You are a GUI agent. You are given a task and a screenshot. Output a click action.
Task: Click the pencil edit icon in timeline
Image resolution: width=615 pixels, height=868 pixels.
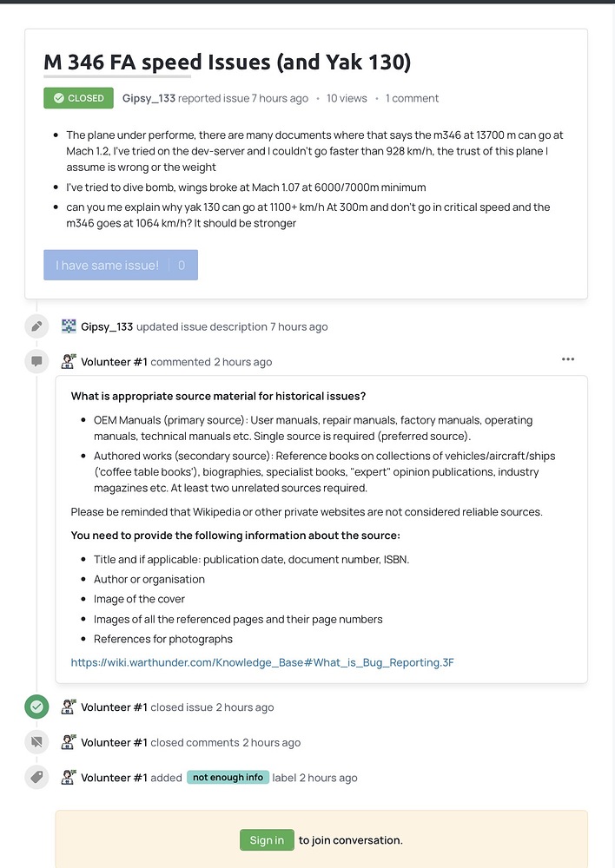(36, 326)
